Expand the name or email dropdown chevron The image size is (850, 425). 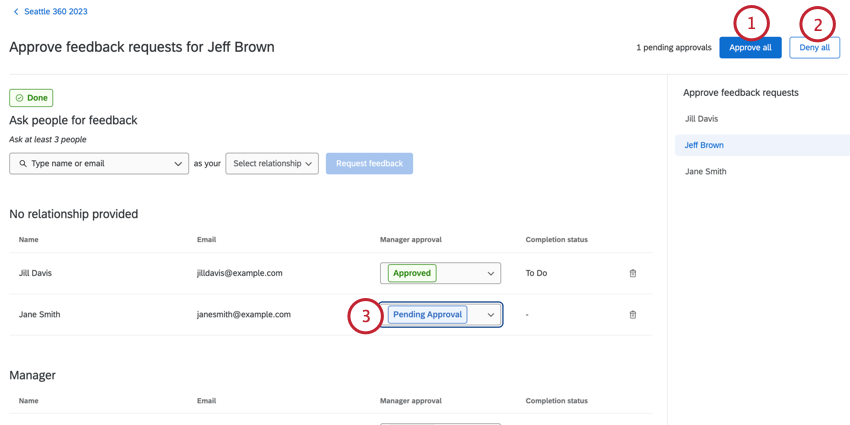point(178,164)
